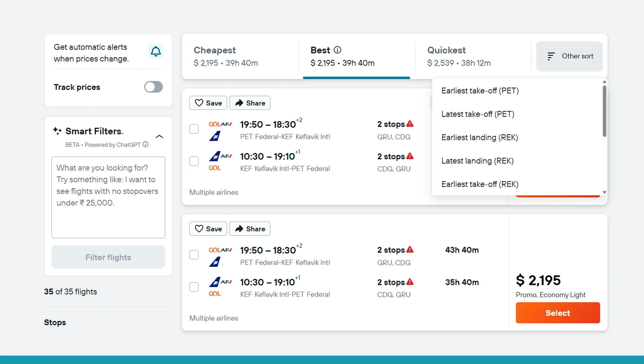This screenshot has height=364, width=644.
Task: Click the info icon next to Best
Action: point(338,50)
